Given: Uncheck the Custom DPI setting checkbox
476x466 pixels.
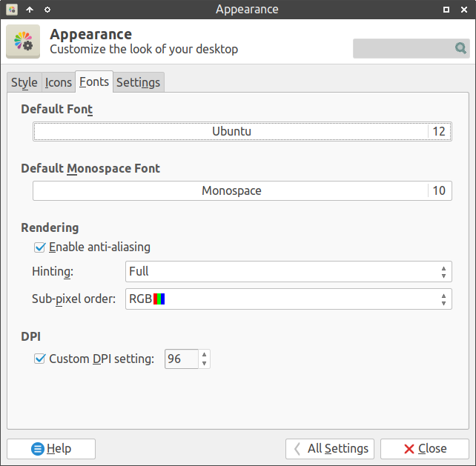Looking at the screenshot, I should (x=40, y=359).
